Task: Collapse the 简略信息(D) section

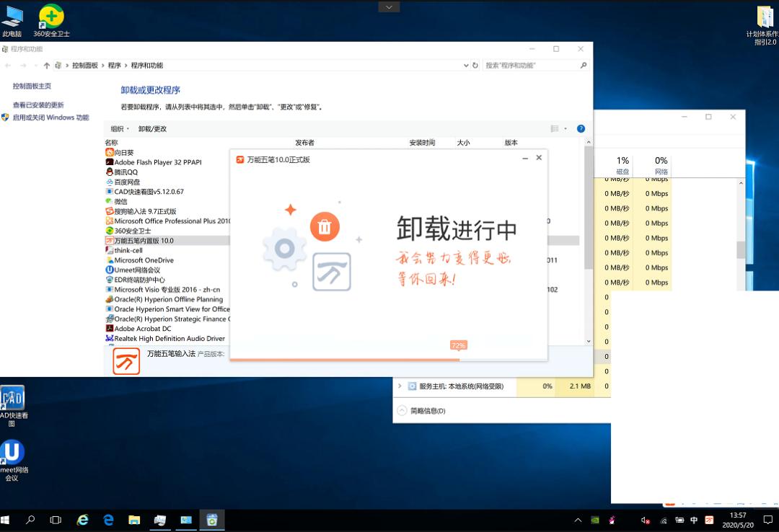Action: 402,410
